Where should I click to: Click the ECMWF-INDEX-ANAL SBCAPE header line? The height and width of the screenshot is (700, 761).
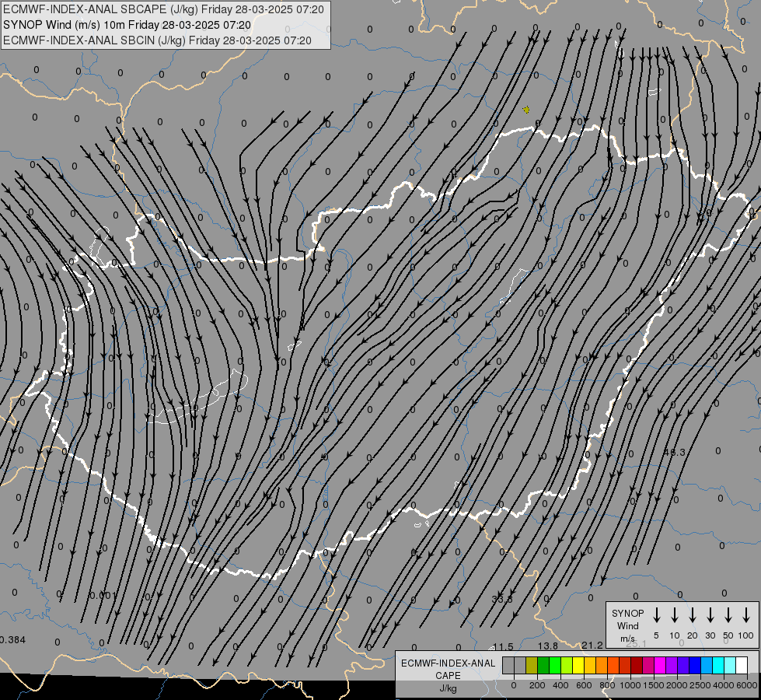pos(163,9)
